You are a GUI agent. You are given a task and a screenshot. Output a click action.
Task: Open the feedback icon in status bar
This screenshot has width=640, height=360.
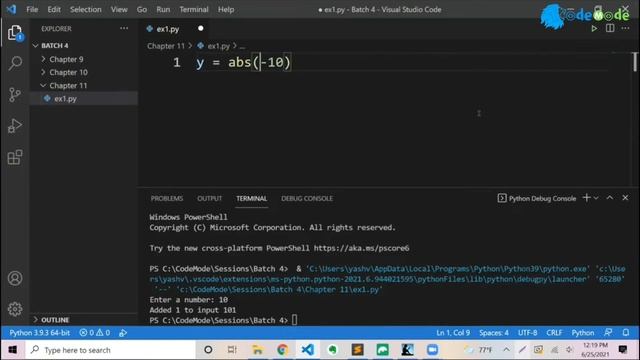608,333
